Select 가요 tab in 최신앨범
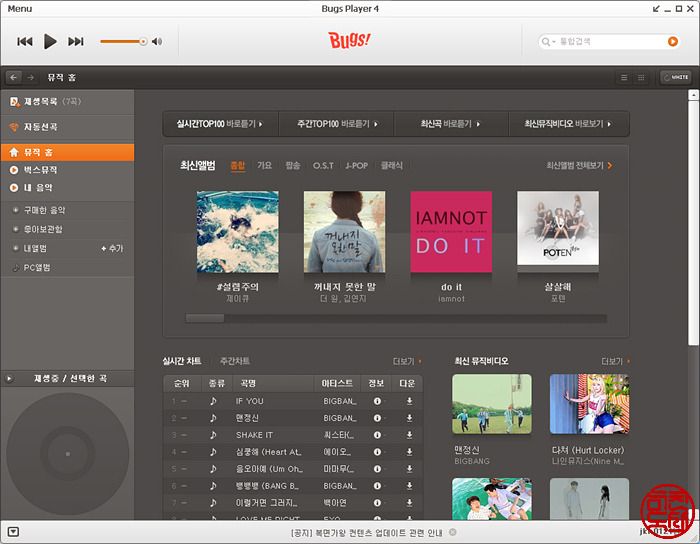 click(x=264, y=166)
